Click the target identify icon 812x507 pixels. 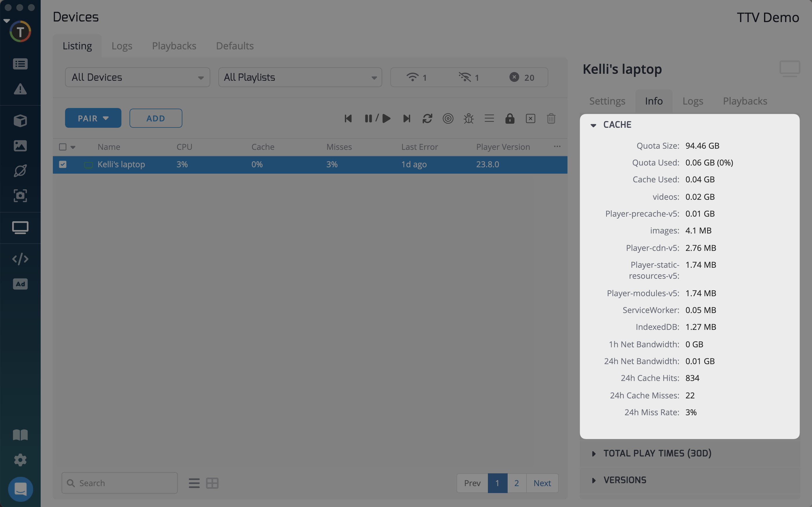[x=448, y=118]
